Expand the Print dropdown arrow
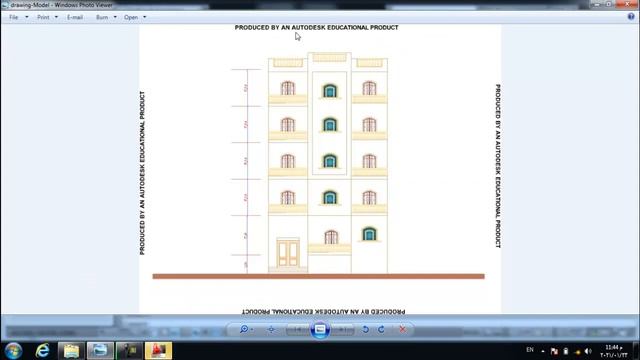This screenshot has width=640, height=360. [56, 17]
